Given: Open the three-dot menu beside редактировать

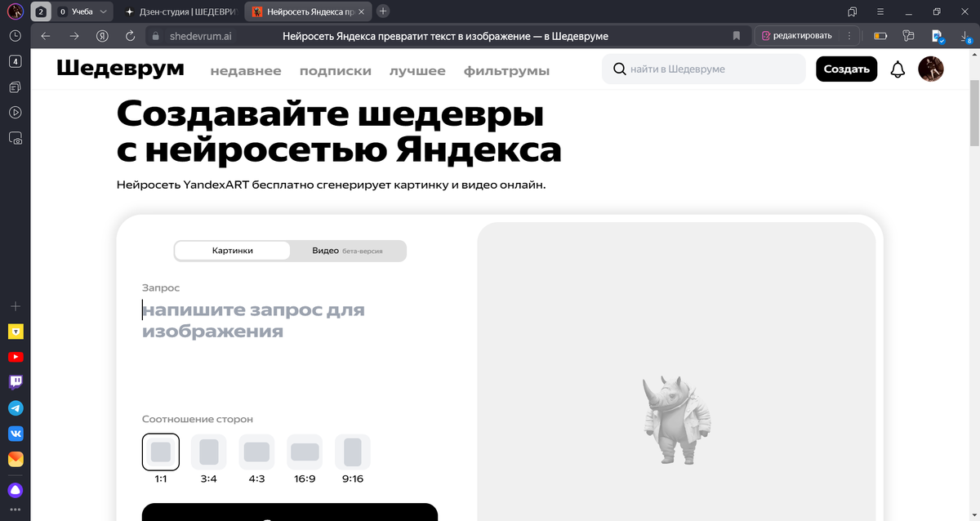Looking at the screenshot, I should [850, 36].
